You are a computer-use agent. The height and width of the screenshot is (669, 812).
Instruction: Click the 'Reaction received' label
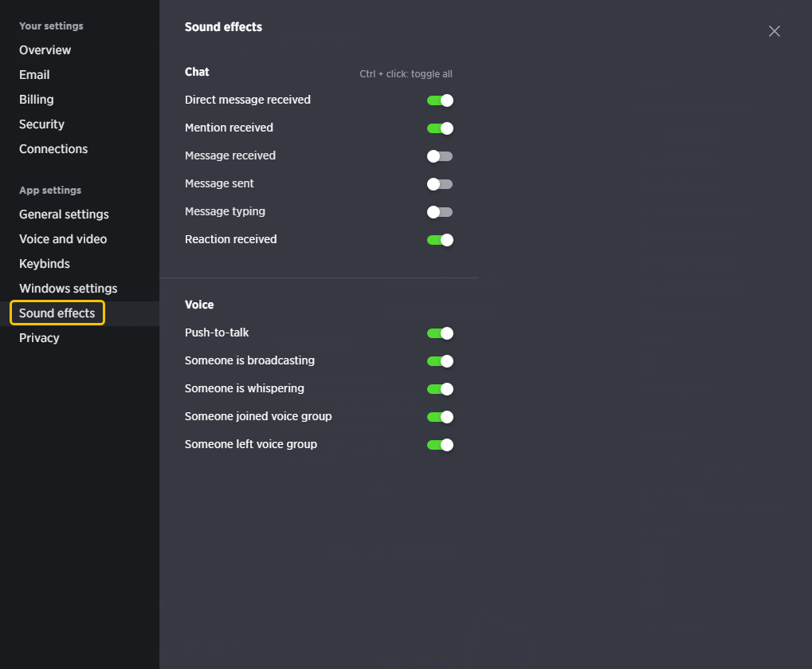pos(230,239)
